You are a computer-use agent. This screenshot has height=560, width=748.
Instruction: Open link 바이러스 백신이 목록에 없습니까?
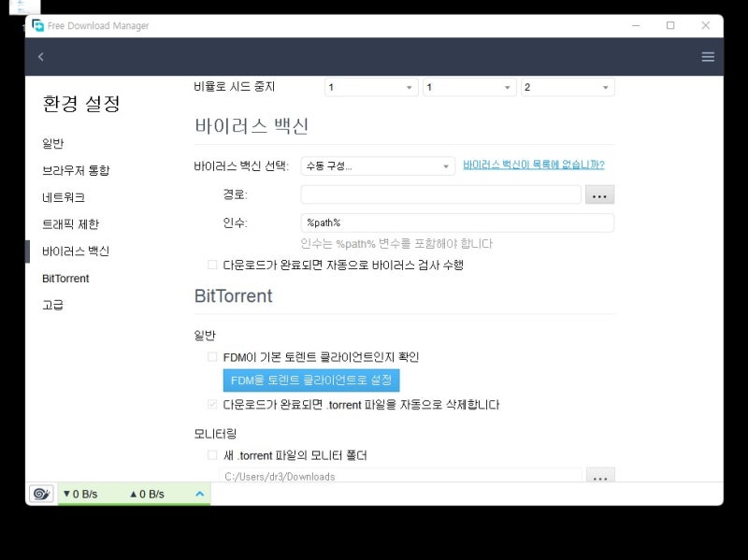534,165
